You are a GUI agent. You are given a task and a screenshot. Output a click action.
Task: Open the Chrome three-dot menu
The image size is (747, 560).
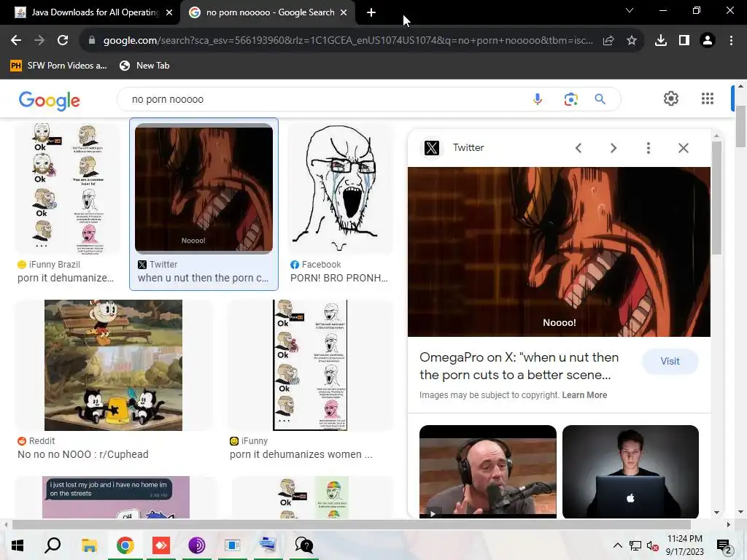(x=731, y=41)
